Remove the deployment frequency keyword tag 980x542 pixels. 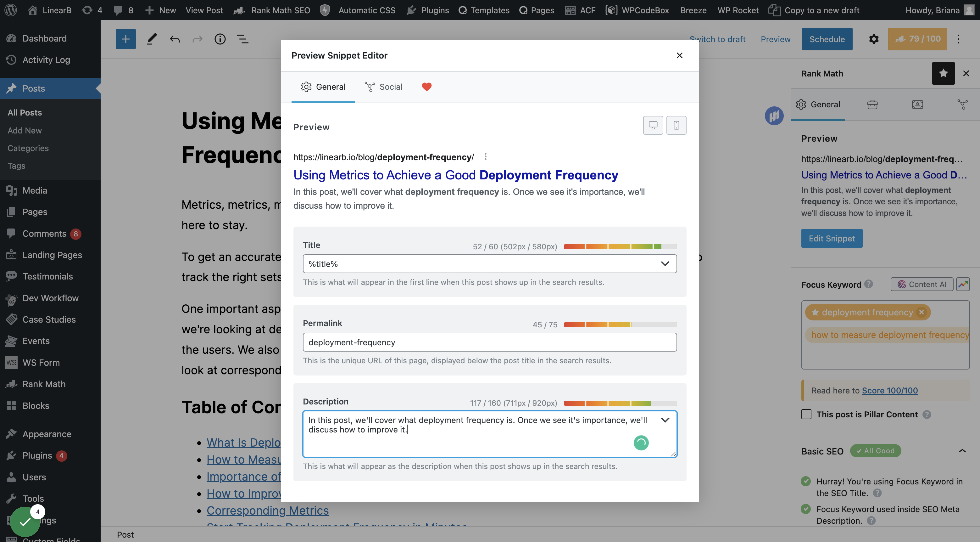click(x=921, y=313)
